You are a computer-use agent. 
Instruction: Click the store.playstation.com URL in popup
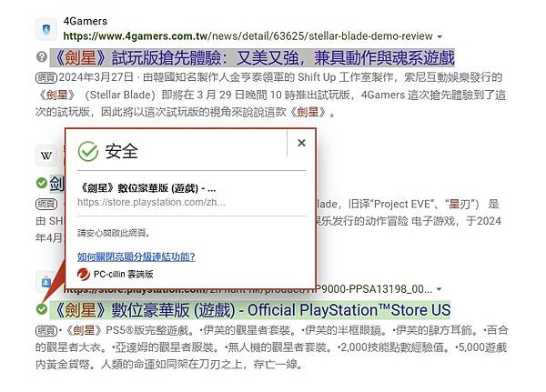click(x=151, y=202)
